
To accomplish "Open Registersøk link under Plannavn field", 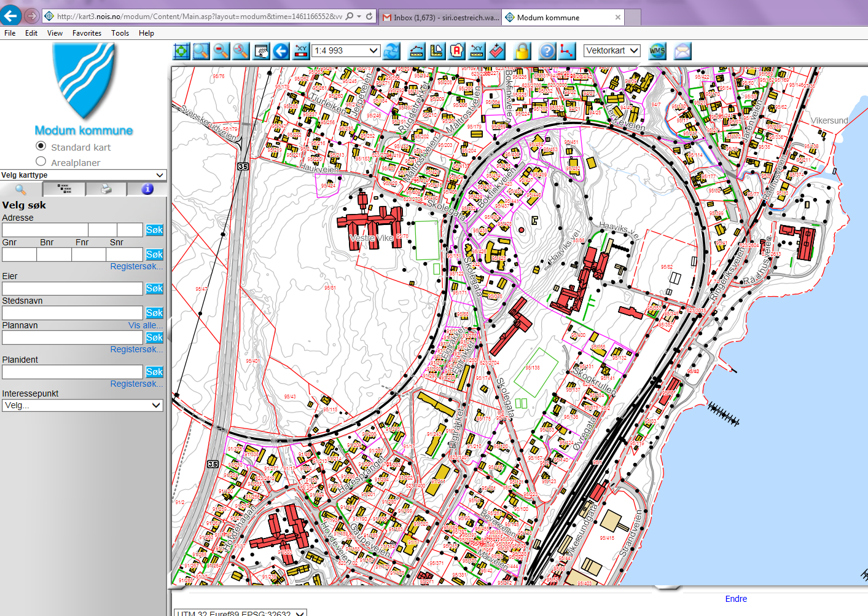I will click(136, 349).
